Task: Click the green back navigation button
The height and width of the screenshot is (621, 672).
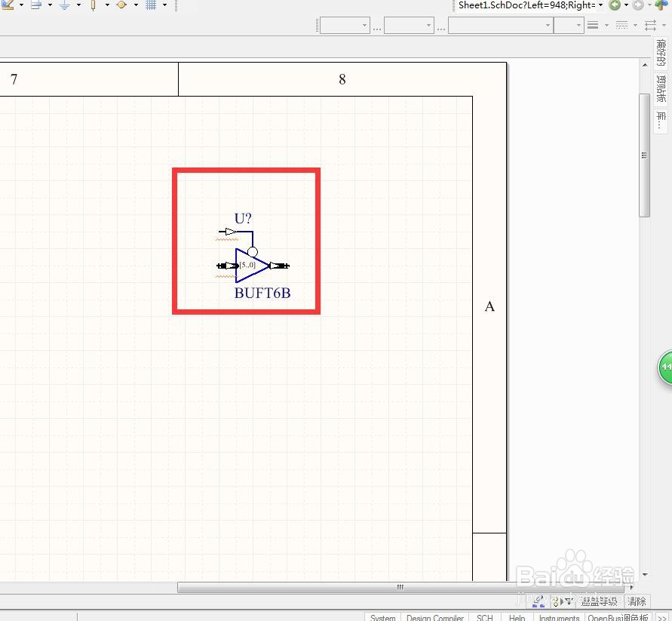Action: [x=615, y=5]
